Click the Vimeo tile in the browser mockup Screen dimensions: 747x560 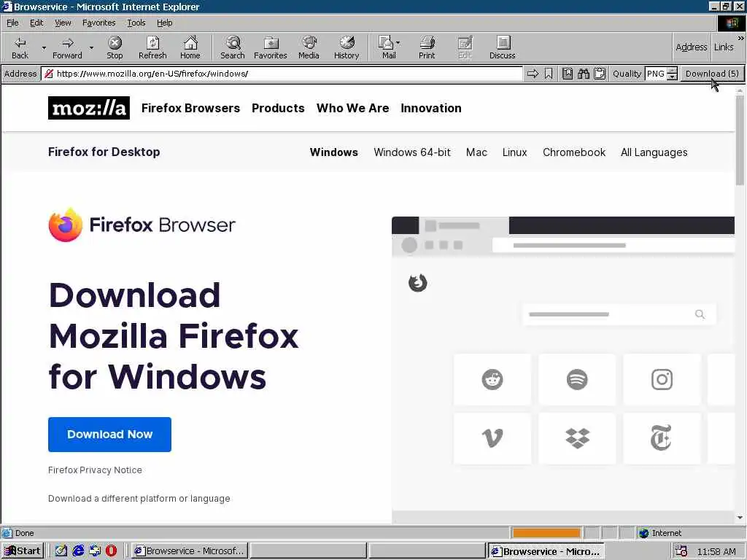pyautogui.click(x=492, y=438)
